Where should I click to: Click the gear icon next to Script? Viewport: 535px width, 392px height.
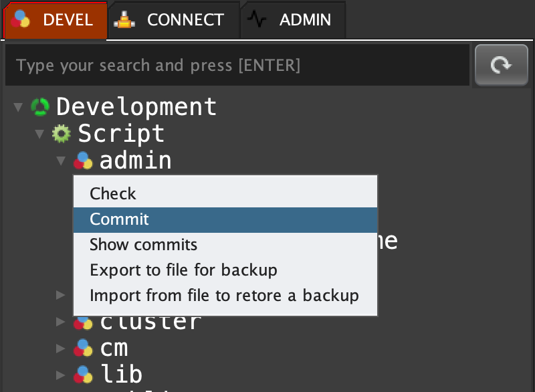tap(62, 133)
